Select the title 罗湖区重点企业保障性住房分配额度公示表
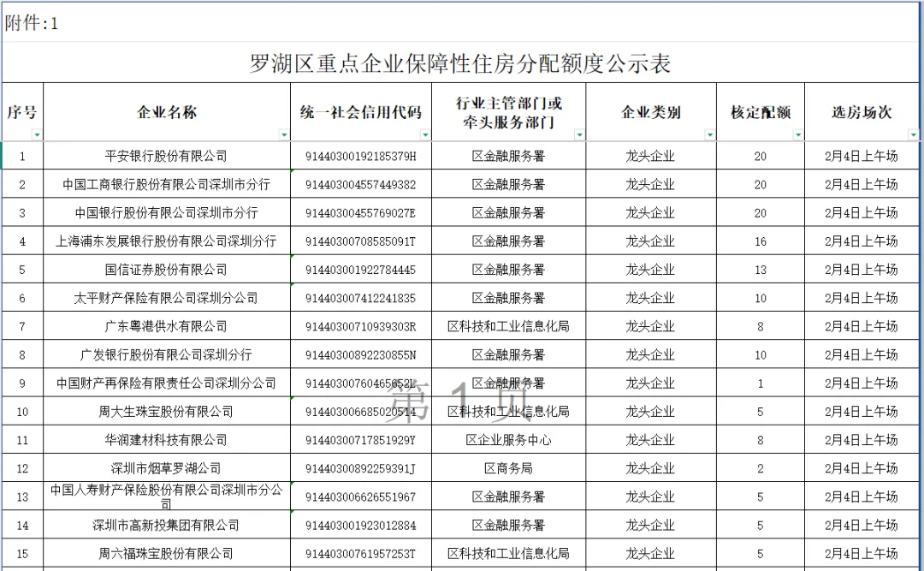This screenshot has height=571, width=924. click(460, 63)
